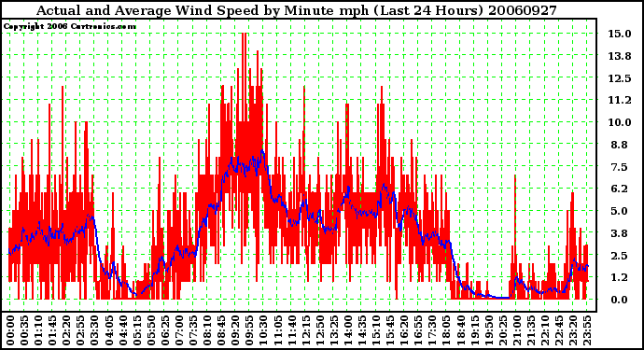Click the 00:00 time axis label
The width and height of the screenshot is (644, 350).
click(x=10, y=330)
